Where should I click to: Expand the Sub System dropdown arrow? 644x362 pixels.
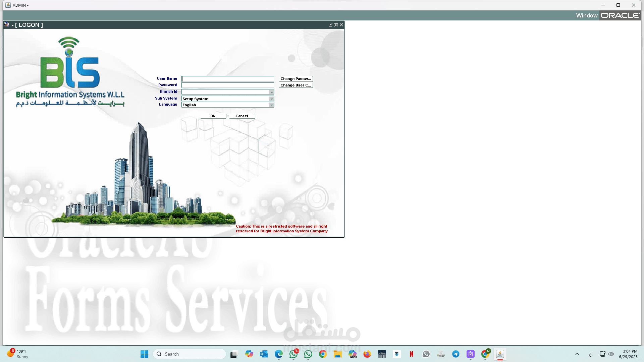[272, 99]
